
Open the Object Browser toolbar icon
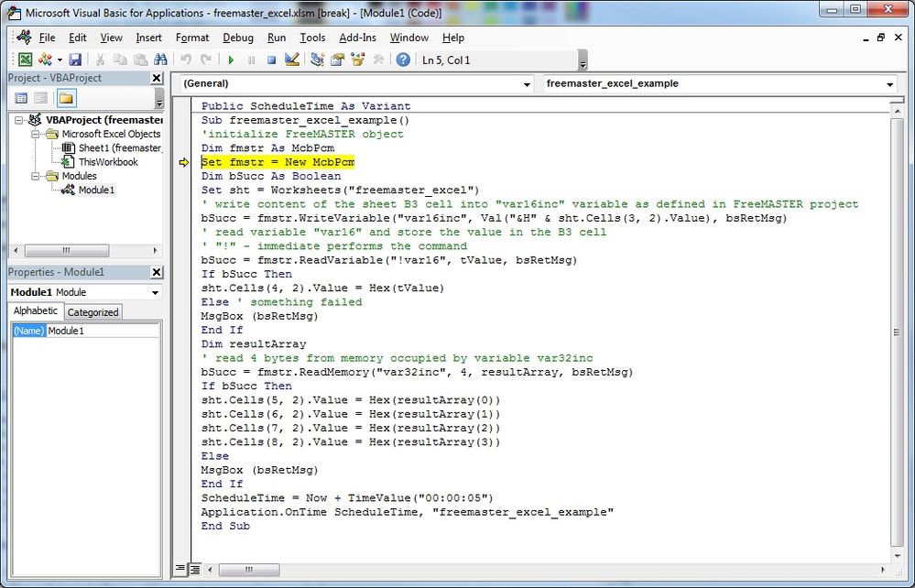(358, 60)
